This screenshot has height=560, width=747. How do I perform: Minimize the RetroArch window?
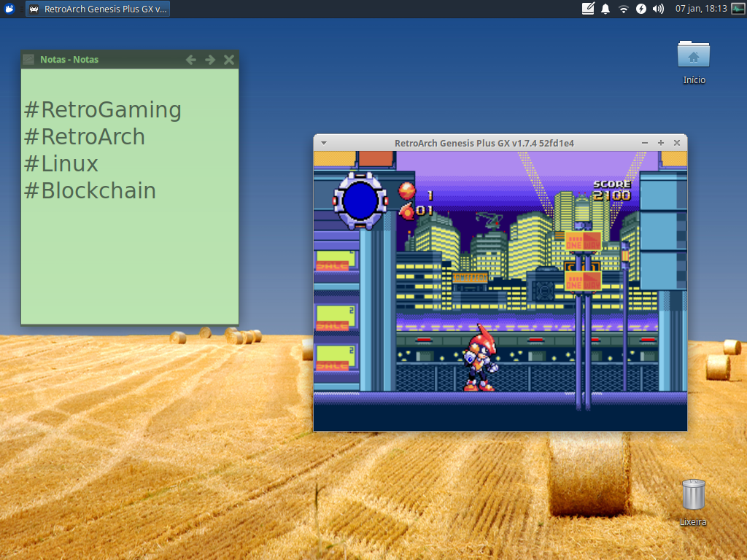(x=645, y=143)
